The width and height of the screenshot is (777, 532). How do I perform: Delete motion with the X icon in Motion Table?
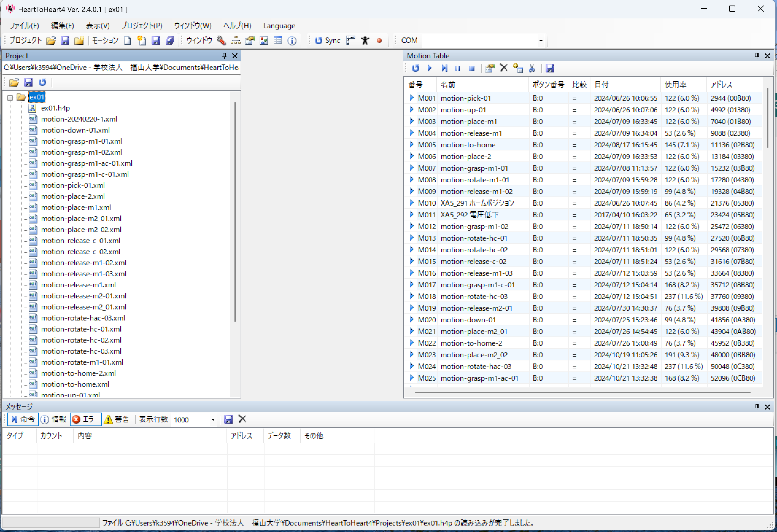(x=504, y=68)
